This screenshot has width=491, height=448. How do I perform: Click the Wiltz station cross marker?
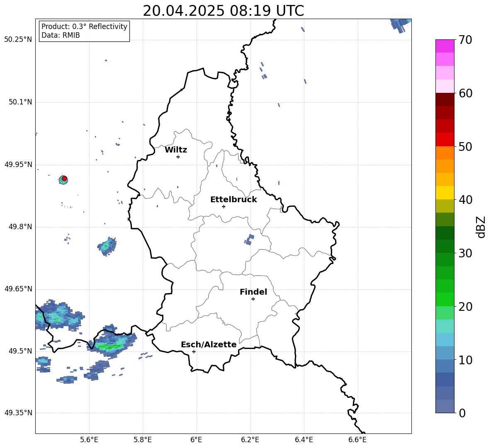coord(178,157)
